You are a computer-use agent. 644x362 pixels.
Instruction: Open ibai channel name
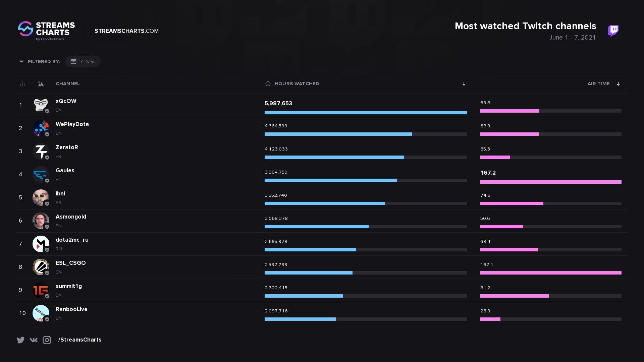click(x=60, y=193)
